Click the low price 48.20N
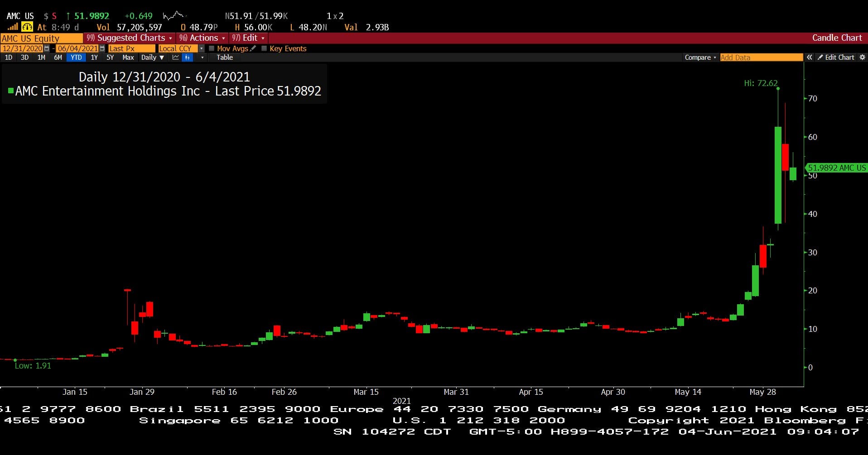868x455 pixels. pos(313,28)
